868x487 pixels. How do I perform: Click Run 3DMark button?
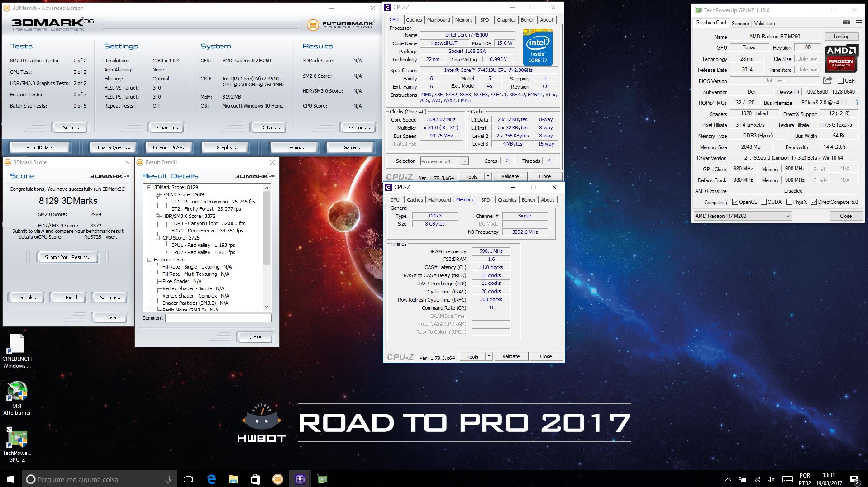[40, 147]
